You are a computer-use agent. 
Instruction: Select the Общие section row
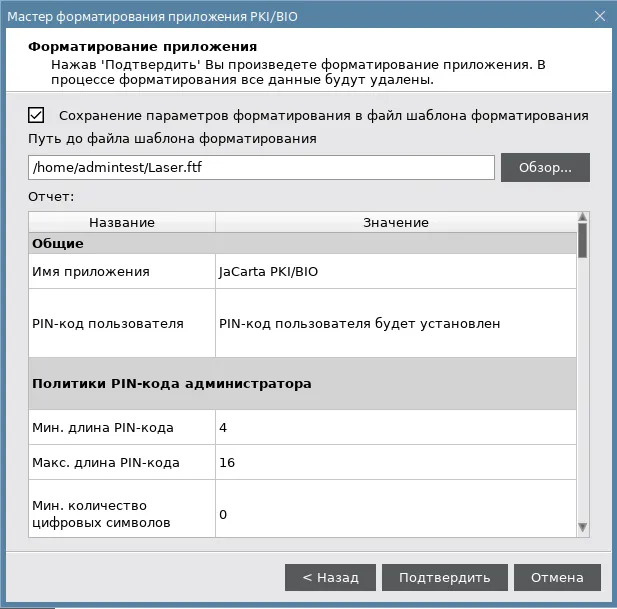coord(302,243)
